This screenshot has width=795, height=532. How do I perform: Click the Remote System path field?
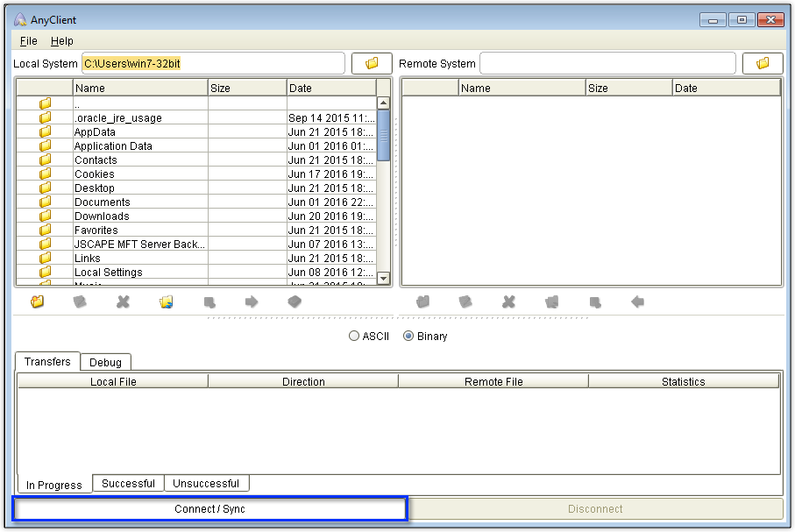coord(607,63)
